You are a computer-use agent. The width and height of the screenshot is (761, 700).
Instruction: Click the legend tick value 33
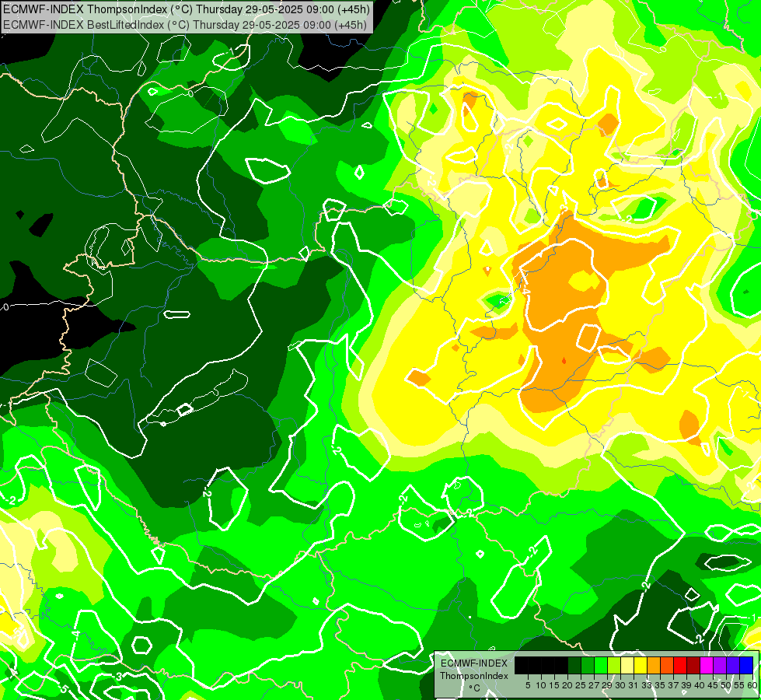point(647,685)
